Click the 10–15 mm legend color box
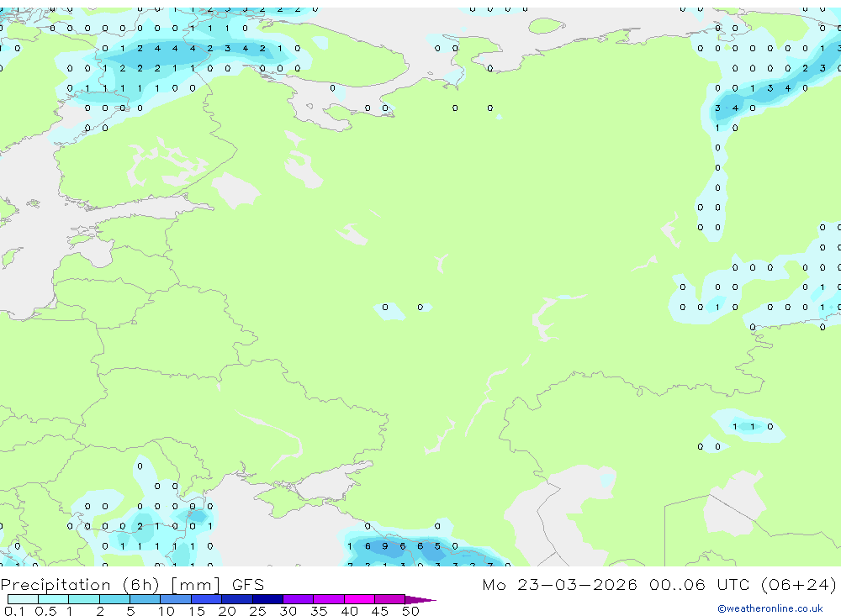The width and height of the screenshot is (841, 616). [176, 599]
